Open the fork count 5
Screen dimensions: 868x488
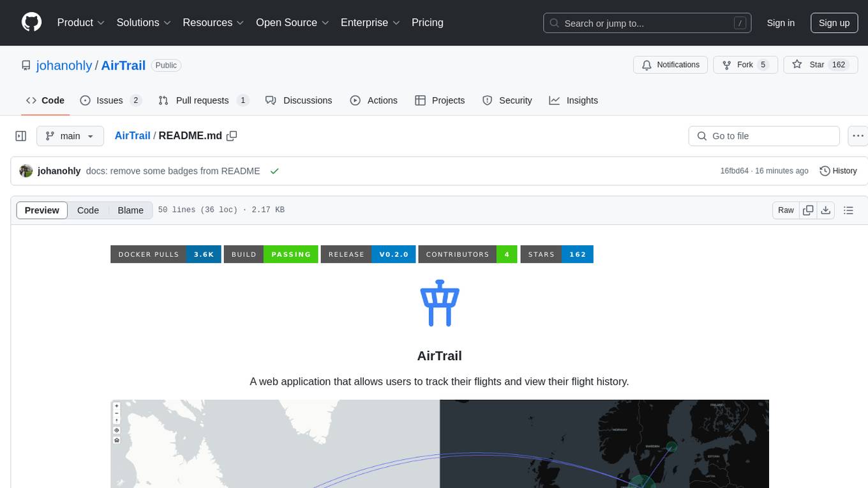pos(763,65)
